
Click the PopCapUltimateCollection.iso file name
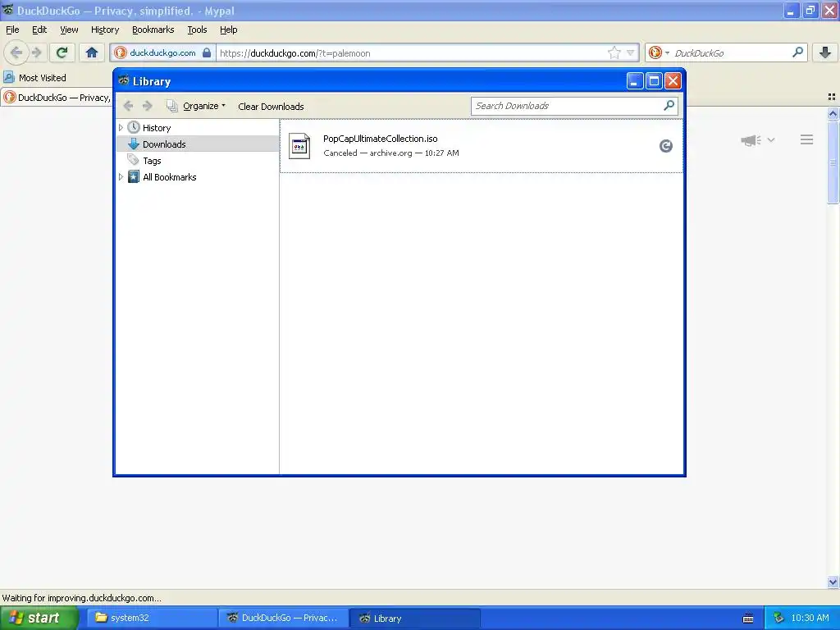click(381, 139)
